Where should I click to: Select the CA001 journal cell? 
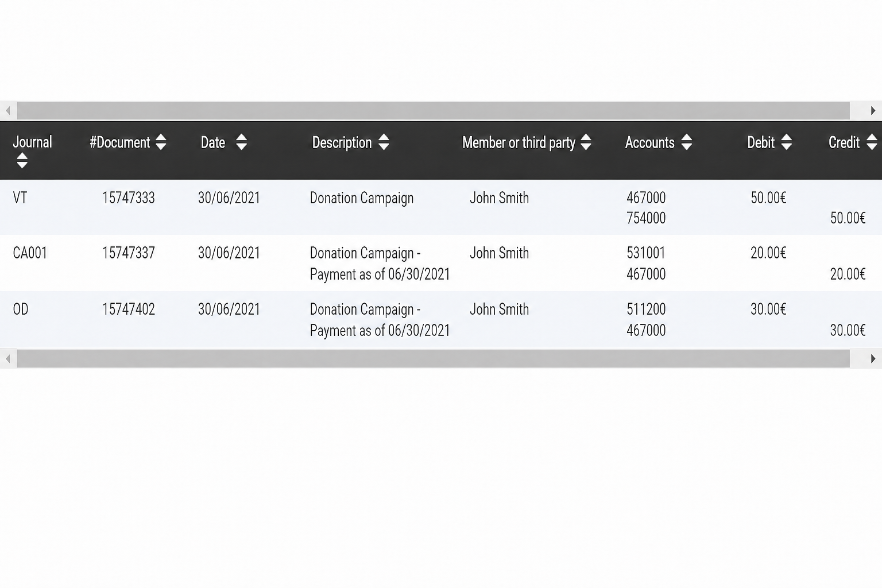30,253
